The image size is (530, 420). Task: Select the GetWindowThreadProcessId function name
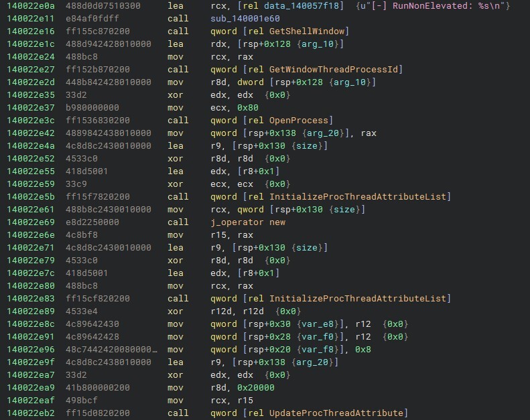334,70
